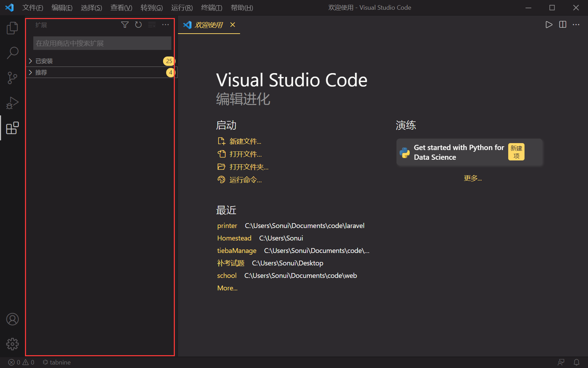Click the 更多... walkthroughs link
588x368 pixels.
(x=473, y=178)
